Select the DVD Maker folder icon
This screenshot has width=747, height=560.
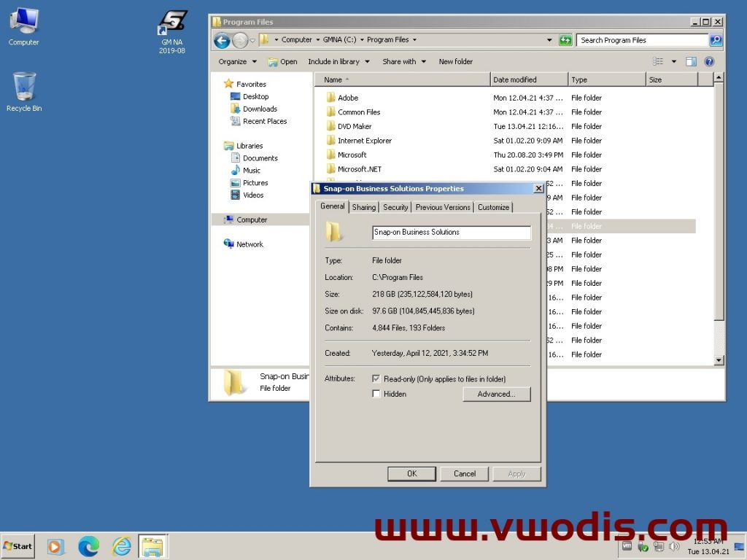tap(331, 126)
